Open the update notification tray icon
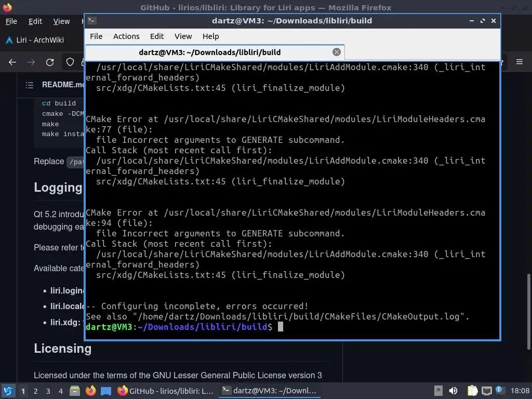The width and height of the screenshot is (532, 399). point(499,390)
